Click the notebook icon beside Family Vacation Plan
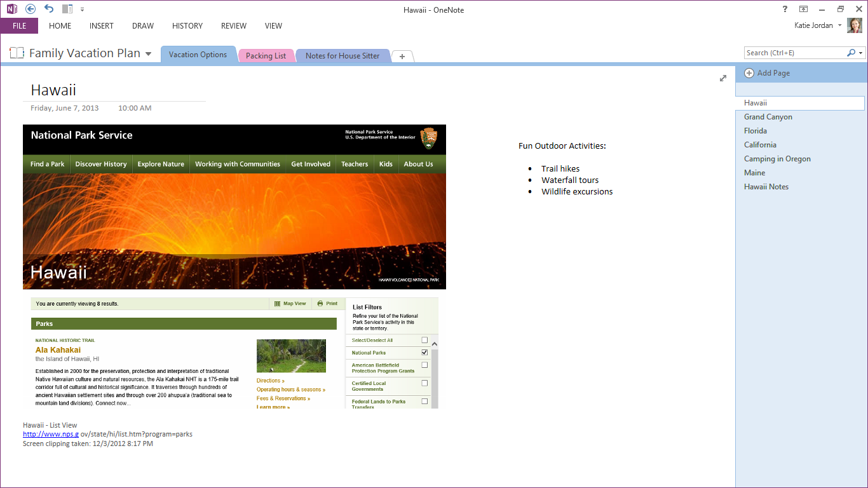The height and width of the screenshot is (488, 868). point(17,53)
